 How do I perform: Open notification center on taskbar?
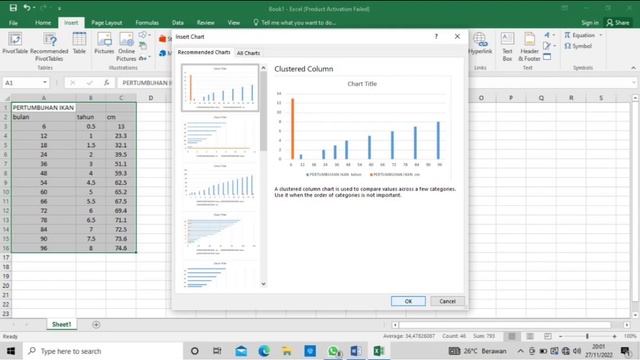[625, 351]
